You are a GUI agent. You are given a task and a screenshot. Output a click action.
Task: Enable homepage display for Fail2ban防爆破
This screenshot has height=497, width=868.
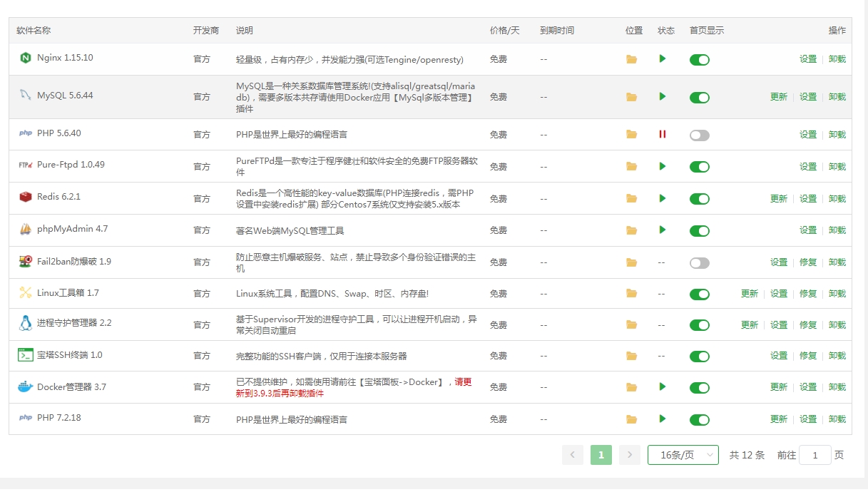pos(700,263)
